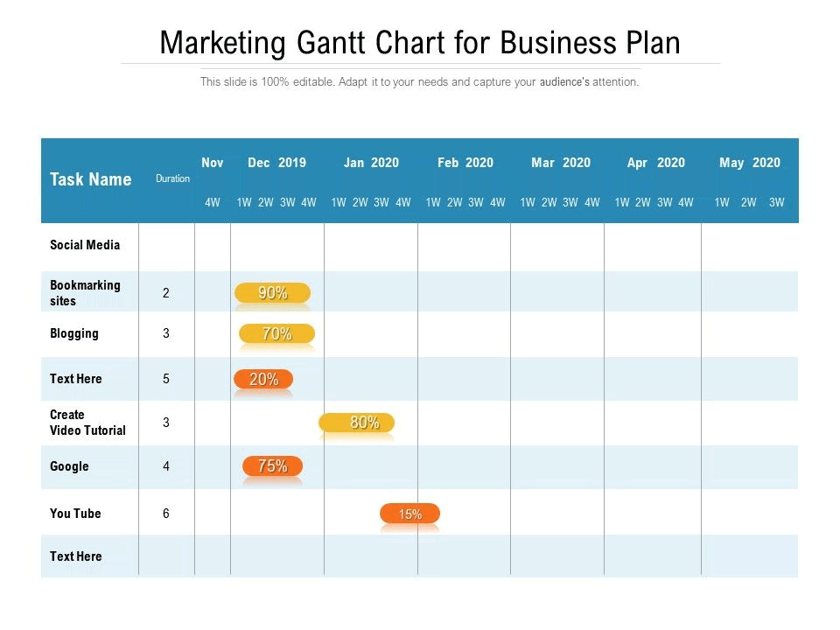This screenshot has height=630, width=840.
Task: Click the Google row duration value 4
Action: click(x=166, y=466)
